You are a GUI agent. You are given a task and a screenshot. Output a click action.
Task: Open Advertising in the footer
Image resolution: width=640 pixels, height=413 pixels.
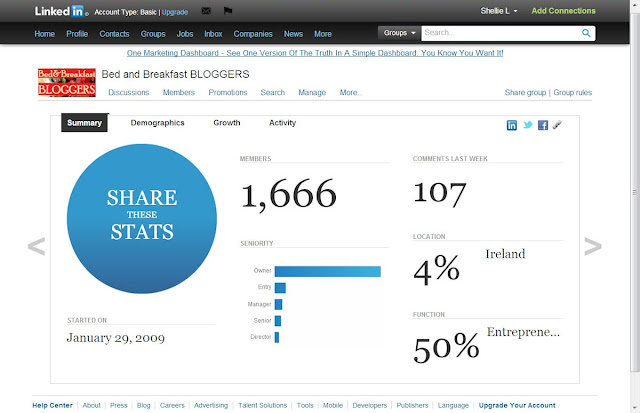tap(211, 405)
